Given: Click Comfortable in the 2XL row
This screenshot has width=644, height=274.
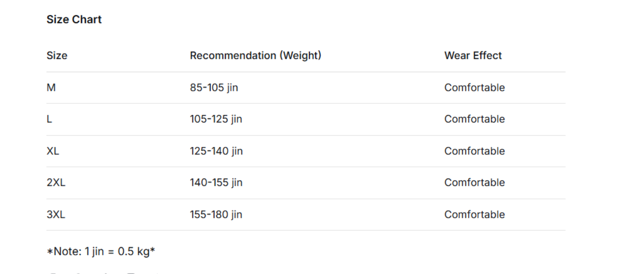Looking at the screenshot, I should 474,183.
